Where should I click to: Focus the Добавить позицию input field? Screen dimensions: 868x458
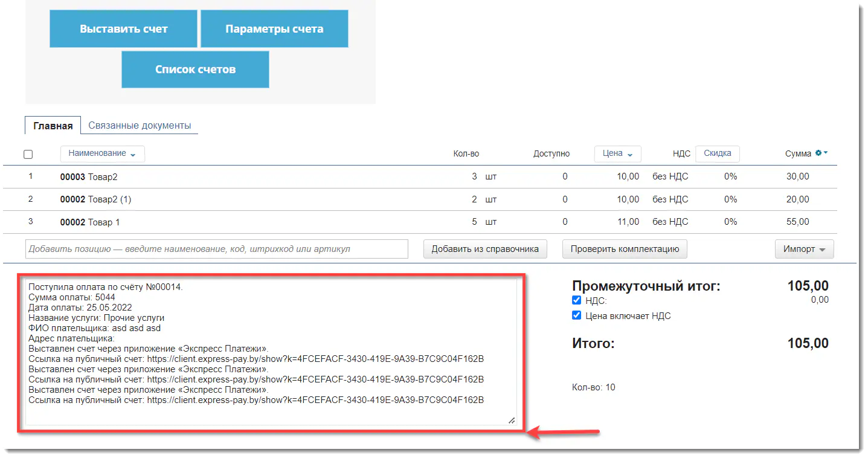pyautogui.click(x=217, y=249)
